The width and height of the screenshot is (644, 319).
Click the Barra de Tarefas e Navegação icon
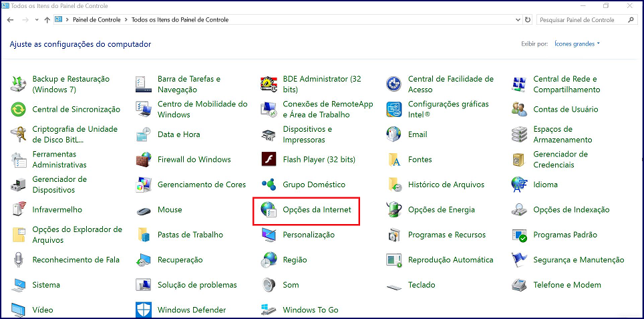click(144, 84)
